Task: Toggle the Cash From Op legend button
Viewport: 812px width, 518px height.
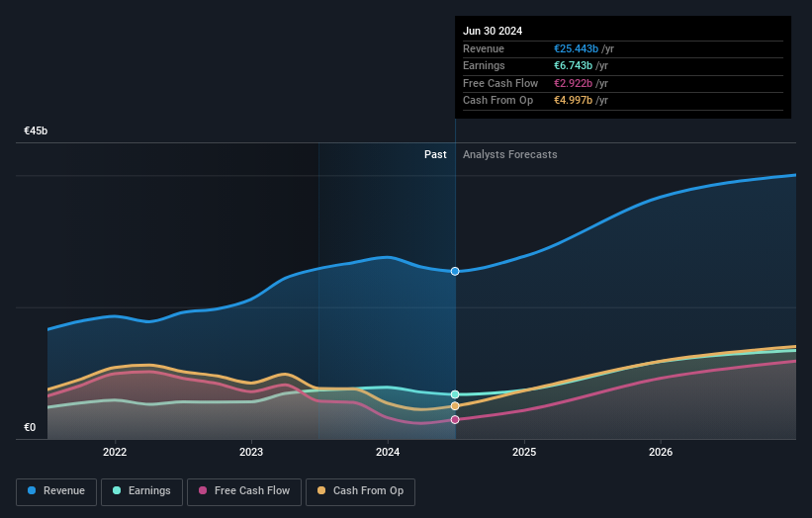Action: point(360,491)
